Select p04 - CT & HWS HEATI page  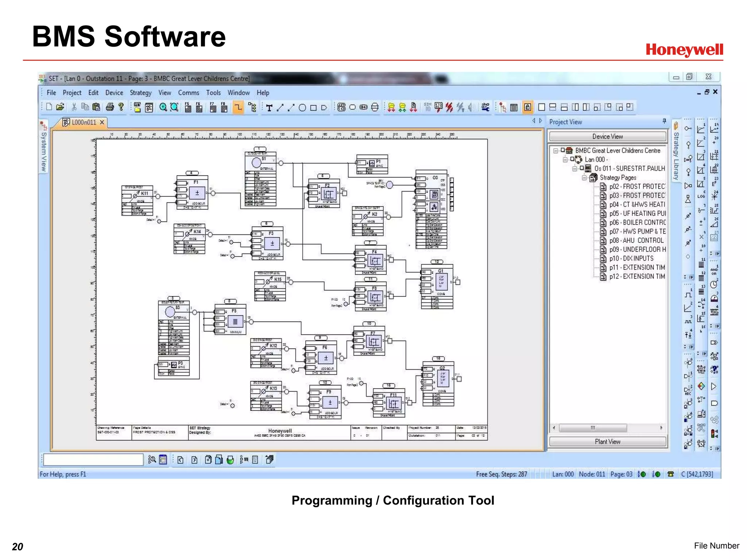pos(632,205)
